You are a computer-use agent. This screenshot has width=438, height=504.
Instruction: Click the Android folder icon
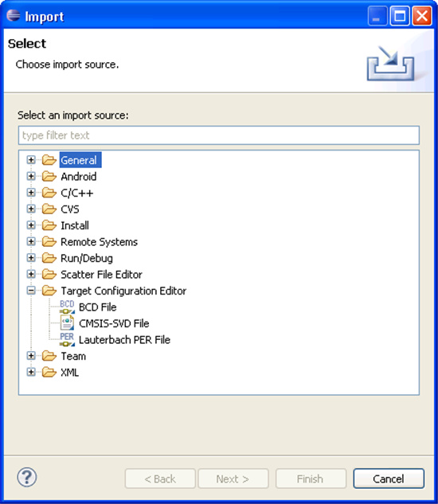tap(49, 177)
